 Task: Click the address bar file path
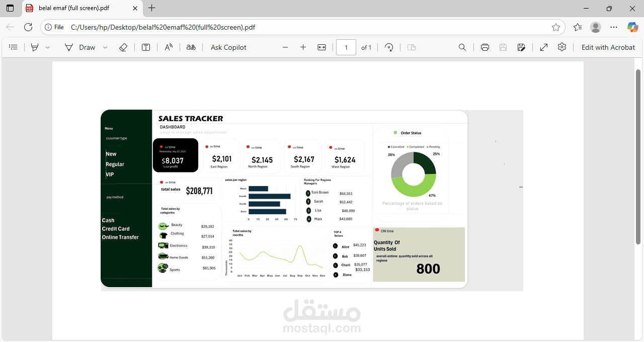point(163,27)
